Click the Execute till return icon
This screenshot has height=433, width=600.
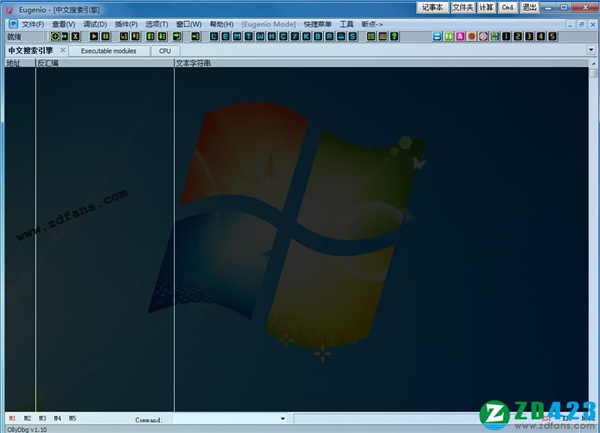coord(177,36)
